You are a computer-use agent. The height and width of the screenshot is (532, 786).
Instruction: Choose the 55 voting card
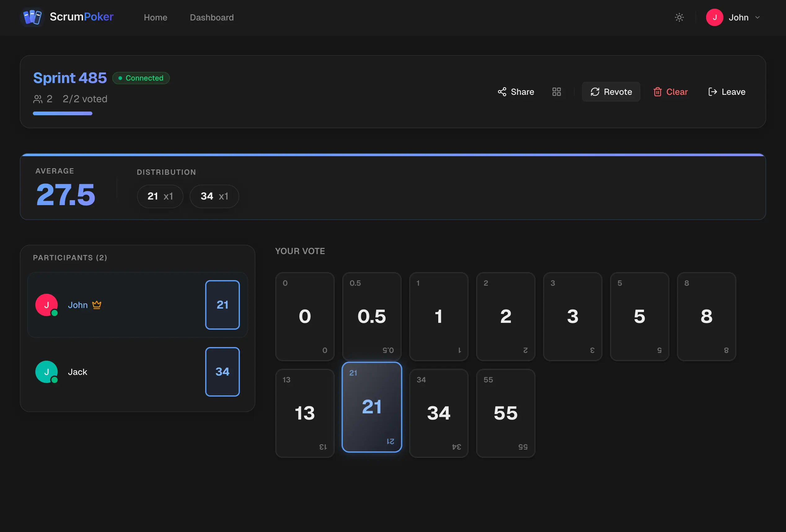pyautogui.click(x=505, y=413)
